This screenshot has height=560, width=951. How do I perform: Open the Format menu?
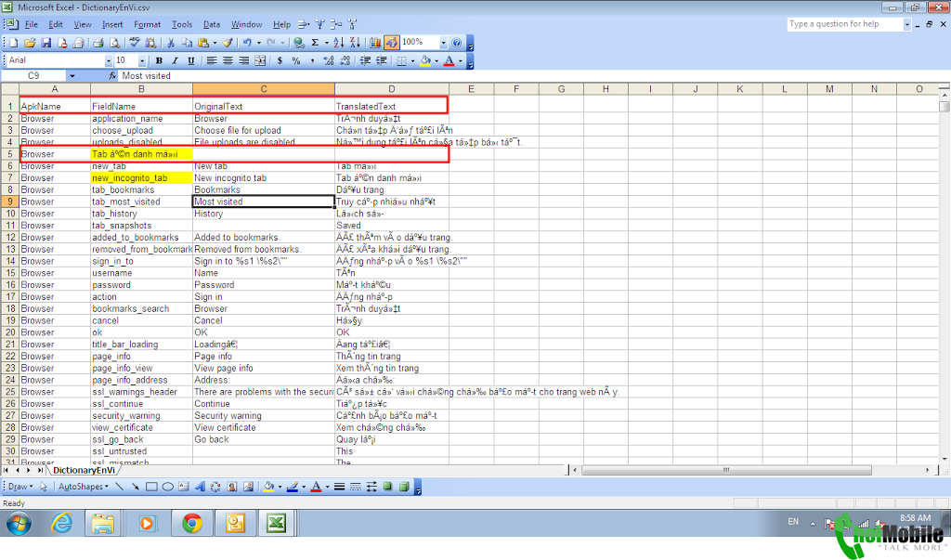[148, 24]
